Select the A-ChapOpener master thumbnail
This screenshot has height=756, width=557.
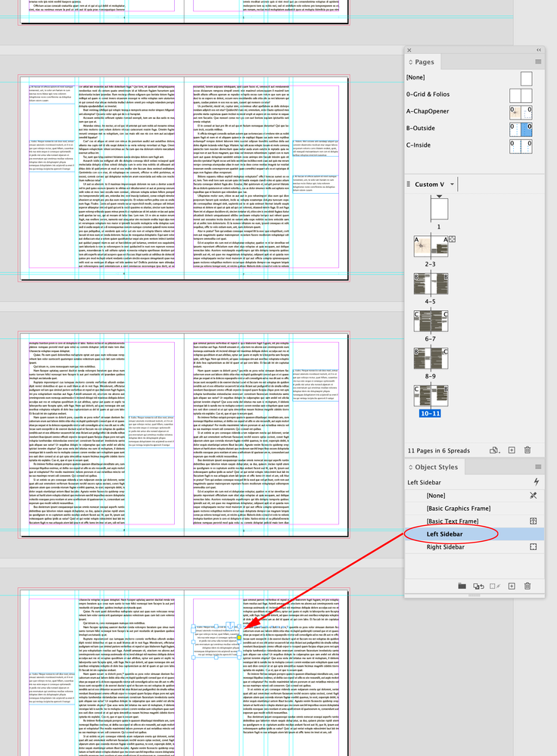tap(521, 112)
